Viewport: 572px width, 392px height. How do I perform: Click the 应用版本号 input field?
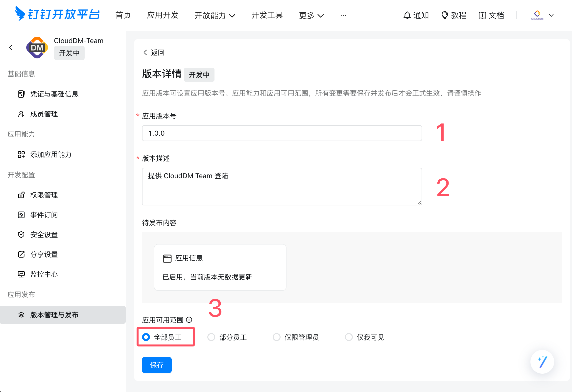tap(282, 133)
